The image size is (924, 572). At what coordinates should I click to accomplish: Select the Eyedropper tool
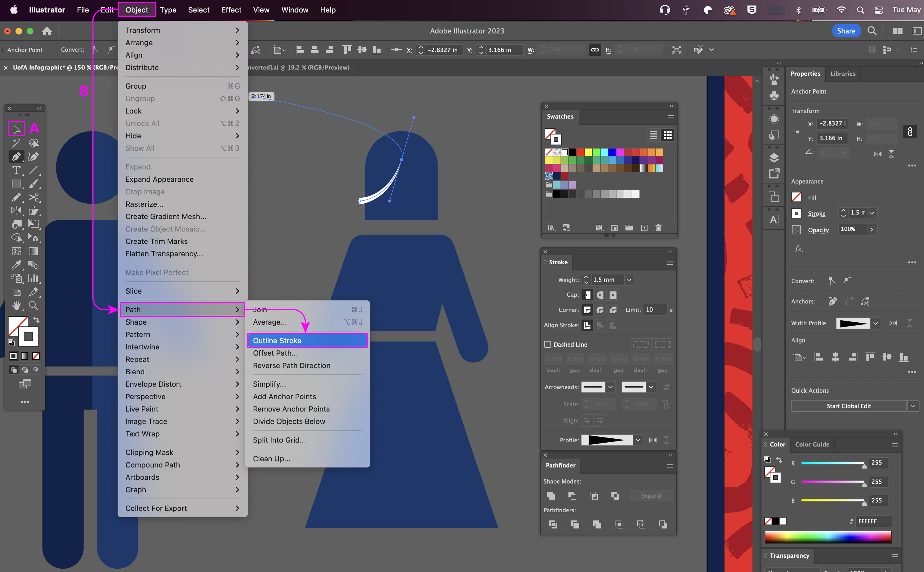click(x=16, y=265)
